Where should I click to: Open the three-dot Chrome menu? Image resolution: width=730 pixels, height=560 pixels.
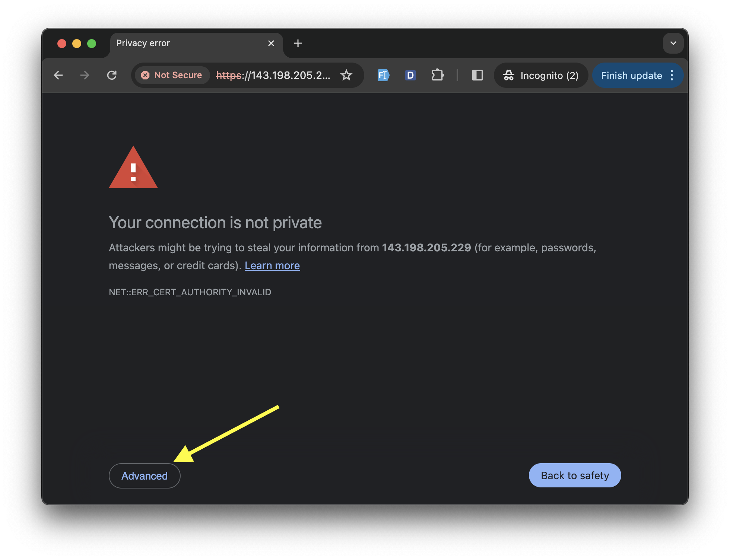point(672,76)
